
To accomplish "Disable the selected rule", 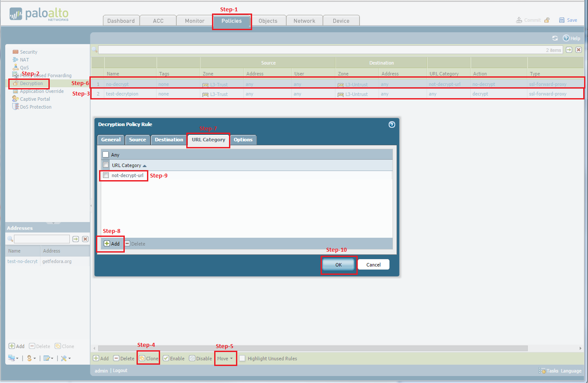I will pos(201,359).
